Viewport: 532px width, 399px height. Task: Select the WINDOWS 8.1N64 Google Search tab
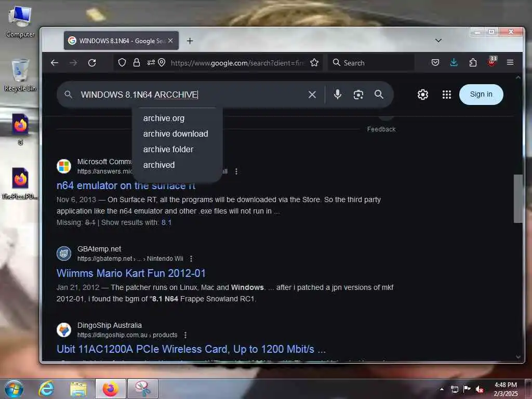tap(121, 41)
